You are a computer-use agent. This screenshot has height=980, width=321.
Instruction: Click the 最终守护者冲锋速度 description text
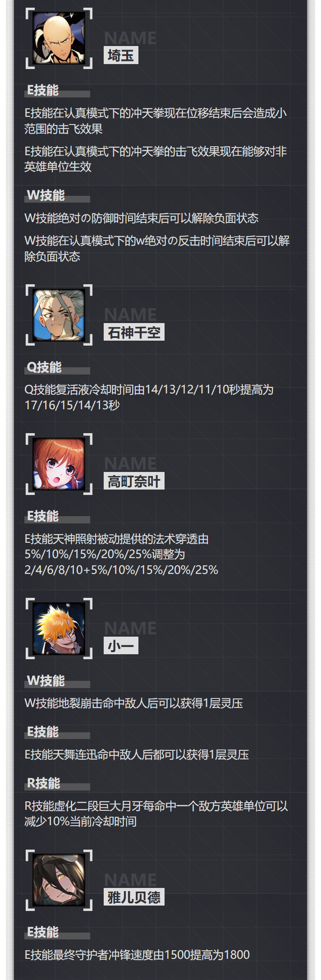(137, 955)
